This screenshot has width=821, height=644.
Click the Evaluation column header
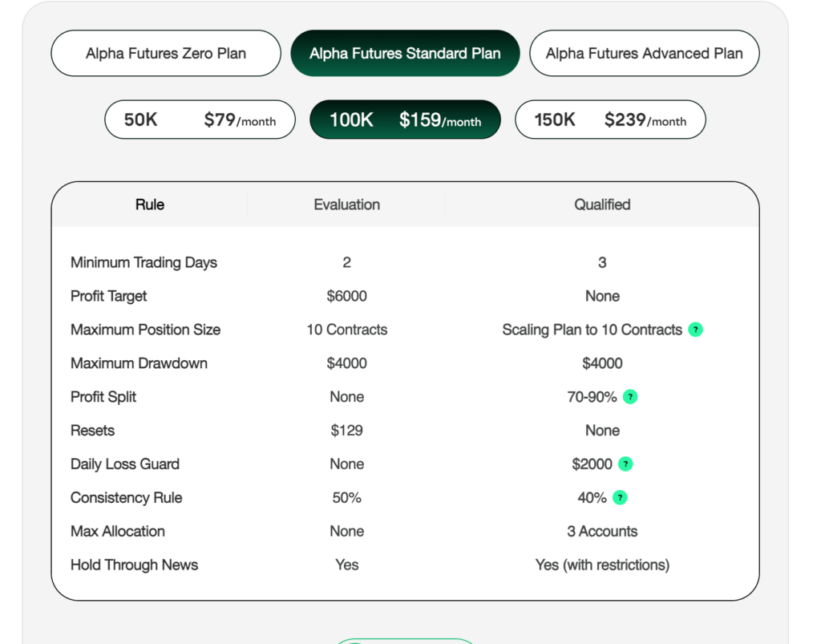point(346,205)
